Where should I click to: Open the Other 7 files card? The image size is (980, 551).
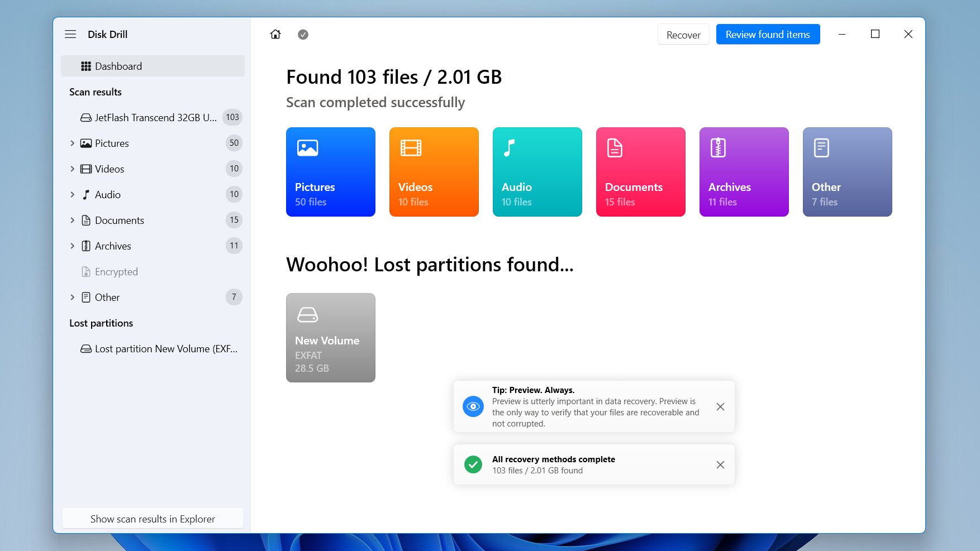click(848, 172)
